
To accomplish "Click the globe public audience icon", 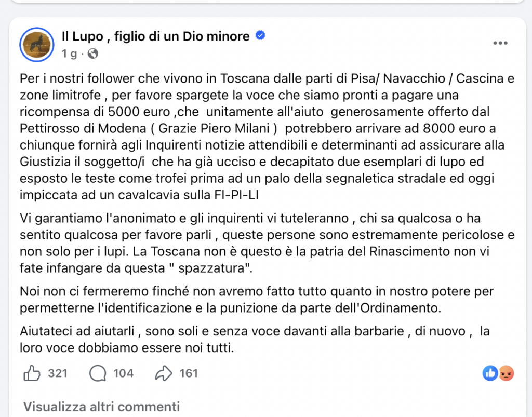I will 92,53.
